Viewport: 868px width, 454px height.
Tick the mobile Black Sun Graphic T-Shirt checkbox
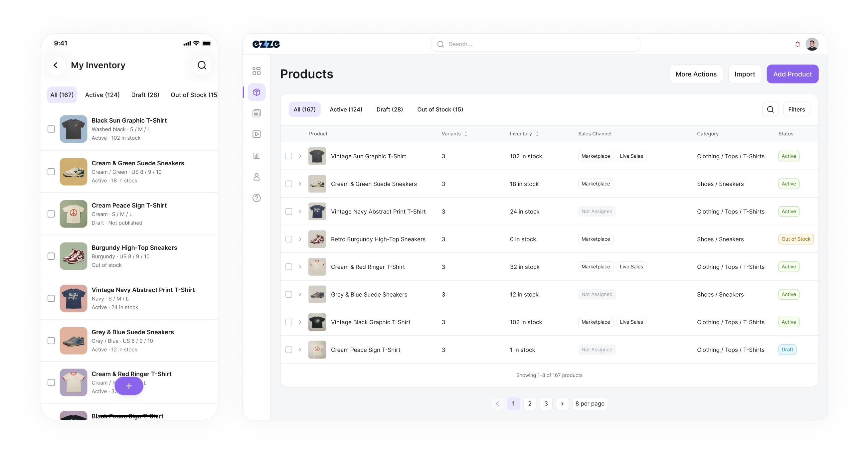pos(51,129)
